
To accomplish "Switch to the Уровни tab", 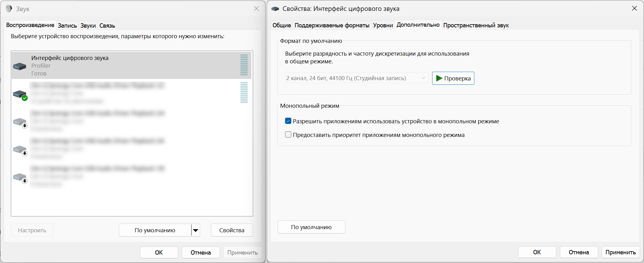I will coord(383,25).
